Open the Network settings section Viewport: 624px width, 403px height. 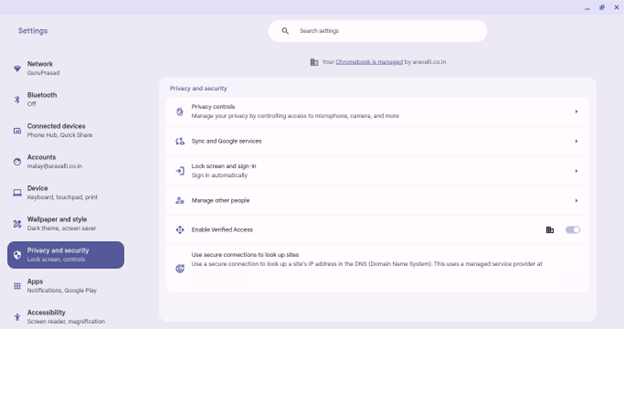coord(66,68)
